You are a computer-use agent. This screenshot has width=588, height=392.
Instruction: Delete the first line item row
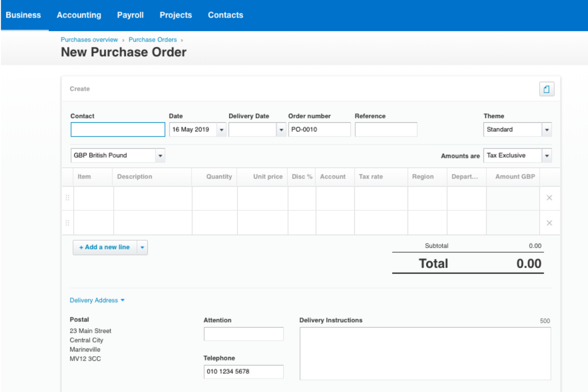(x=549, y=198)
